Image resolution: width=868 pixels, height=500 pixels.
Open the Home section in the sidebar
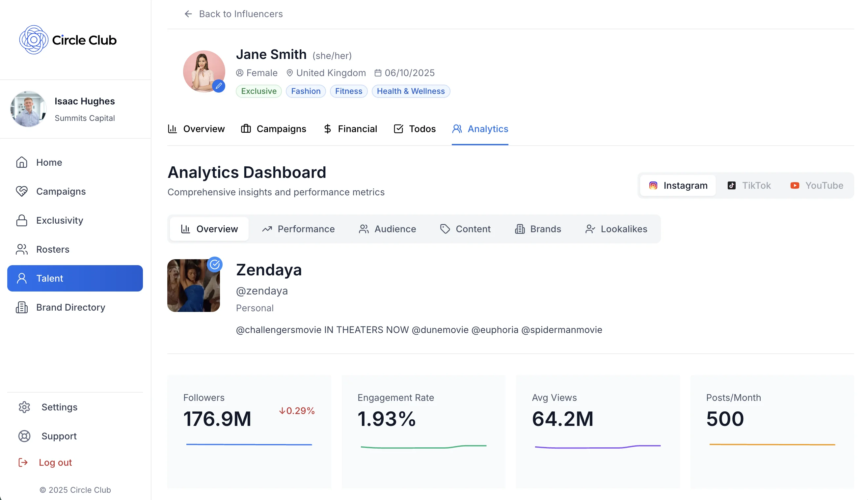click(x=49, y=162)
